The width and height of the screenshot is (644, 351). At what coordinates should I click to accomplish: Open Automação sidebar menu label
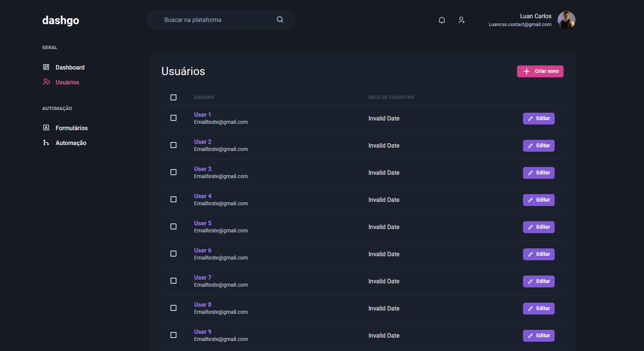coord(71,143)
